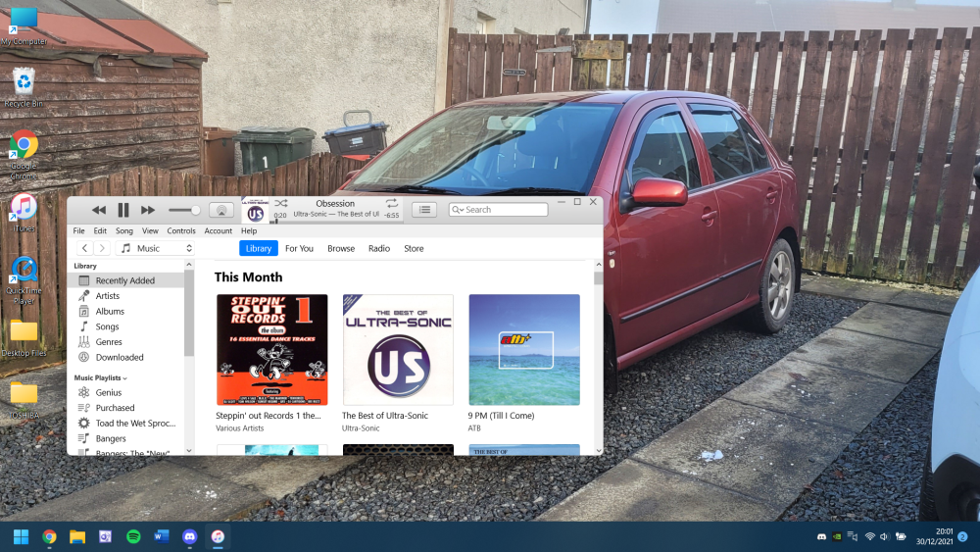The height and width of the screenshot is (552, 980).
Task: Open The Best of Ultra-Sonic album cover
Action: coord(398,349)
